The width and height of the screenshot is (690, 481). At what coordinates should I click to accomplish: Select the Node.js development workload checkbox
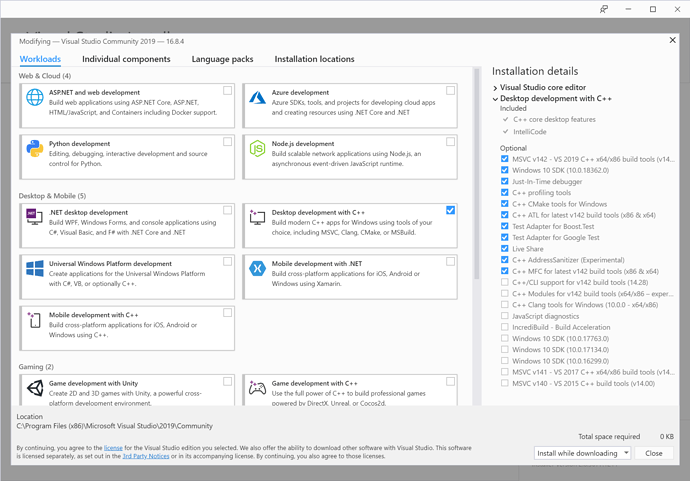click(x=450, y=142)
